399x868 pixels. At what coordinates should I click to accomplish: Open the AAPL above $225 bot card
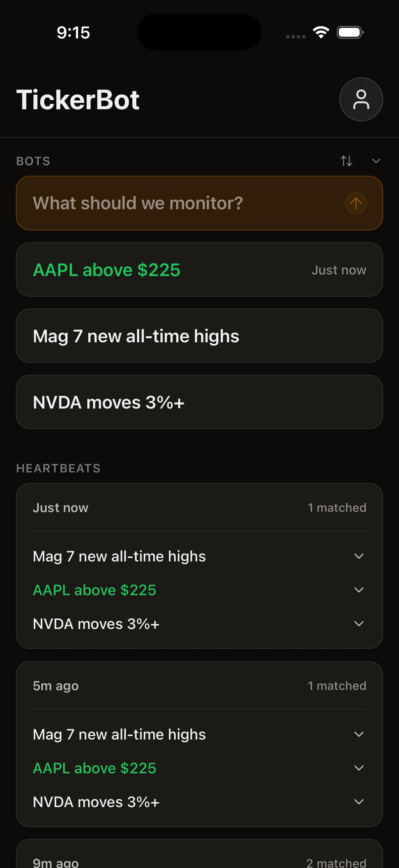coord(199,269)
